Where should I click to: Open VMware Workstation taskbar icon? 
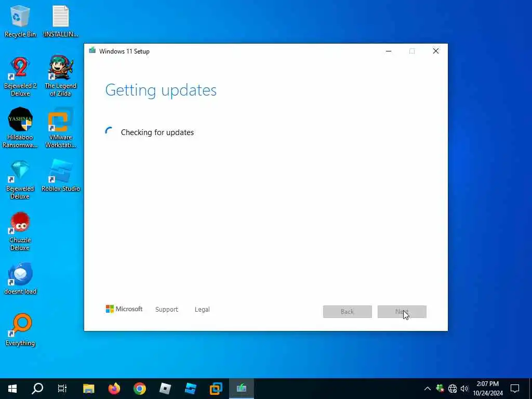coord(216,389)
